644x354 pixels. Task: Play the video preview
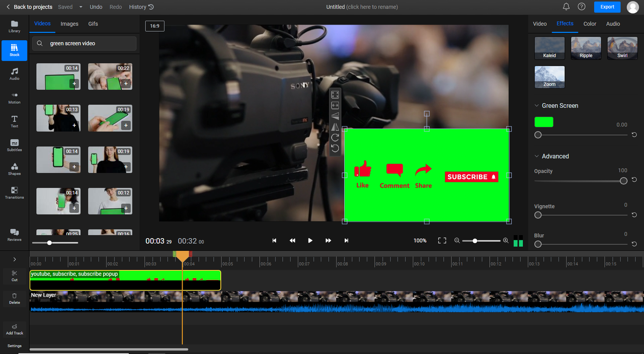[310, 241]
